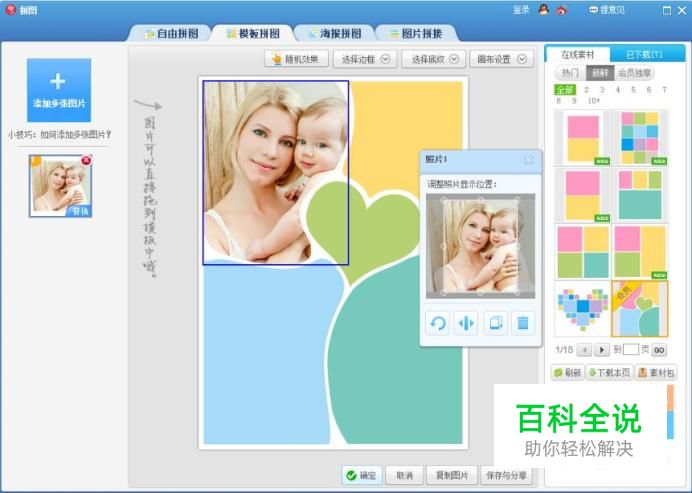This screenshot has height=493, width=692.
Task: Click the 添加多张图片 plus button
Action: 59,90
